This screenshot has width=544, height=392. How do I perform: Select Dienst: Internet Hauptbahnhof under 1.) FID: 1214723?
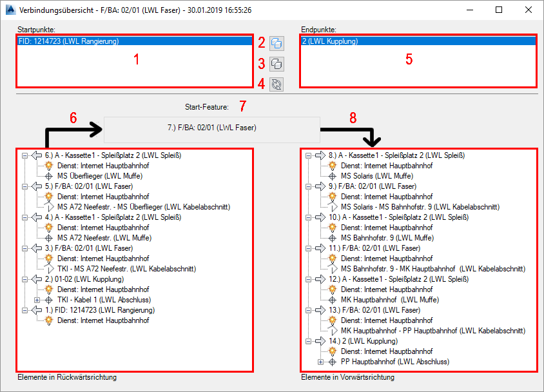(103, 320)
